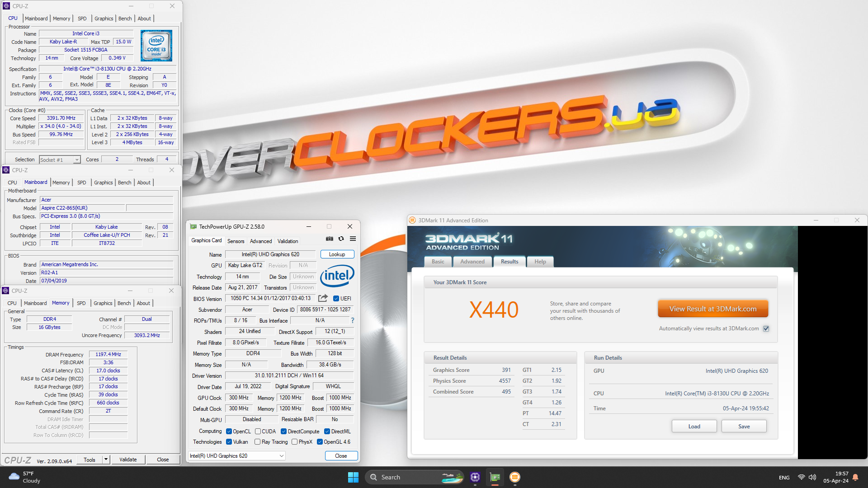The image size is (868, 488).
Task: Click the Bus Interface question mark icon
Action: coord(353,320)
